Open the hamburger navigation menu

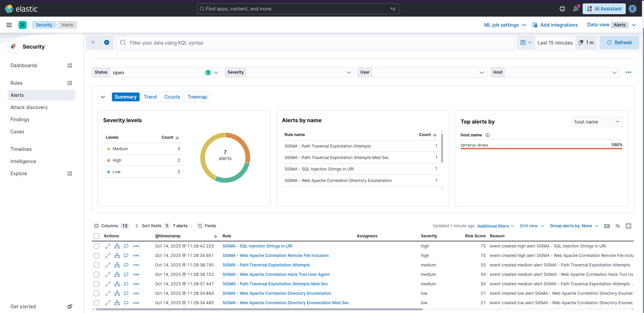(9, 25)
